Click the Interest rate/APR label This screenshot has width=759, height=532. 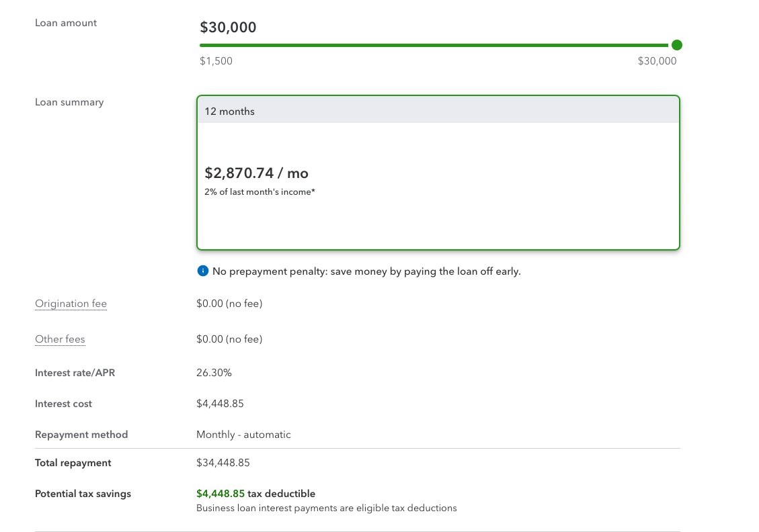75,373
